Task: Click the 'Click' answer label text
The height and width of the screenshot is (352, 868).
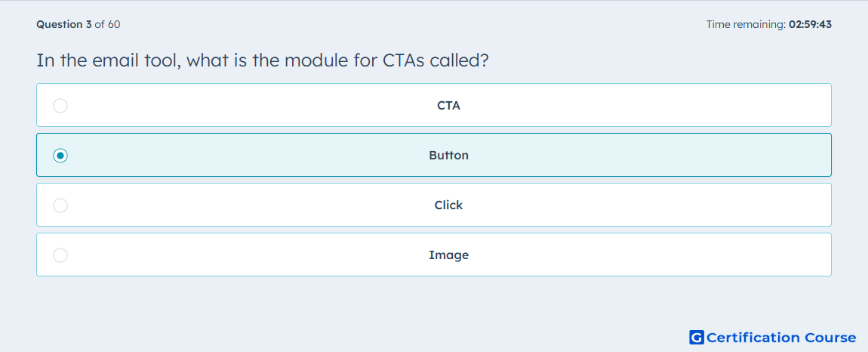Action: (448, 205)
